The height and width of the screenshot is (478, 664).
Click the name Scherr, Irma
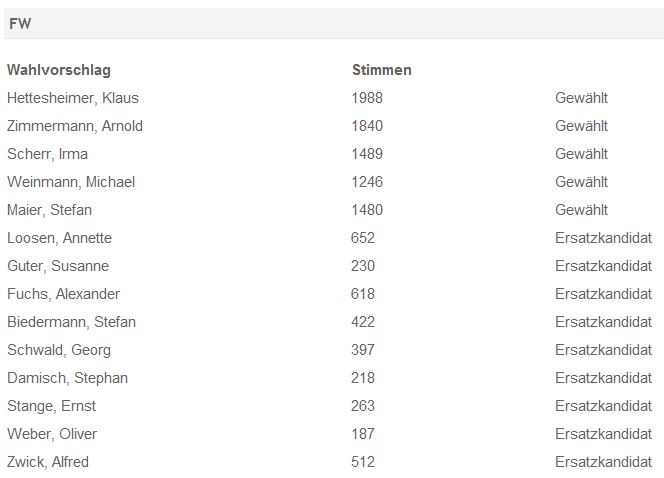pos(47,154)
